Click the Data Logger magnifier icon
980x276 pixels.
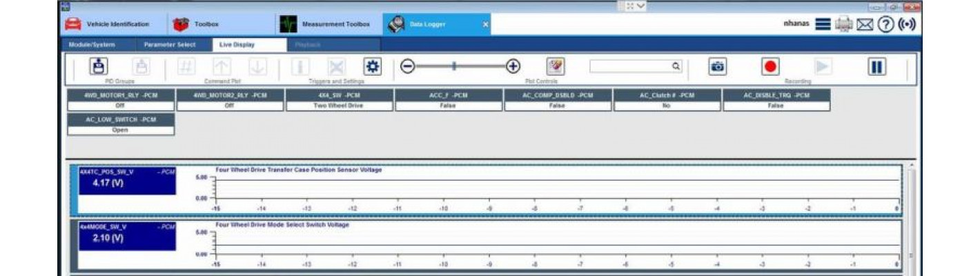[x=395, y=24]
